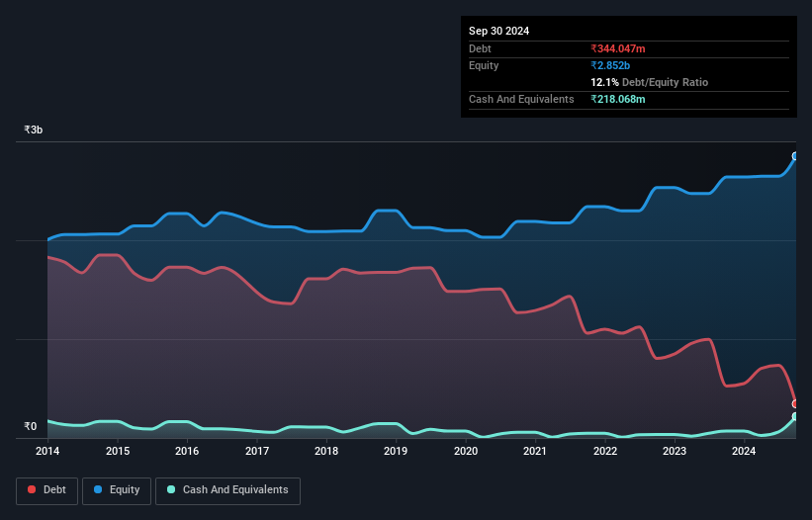812x520 pixels.
Task: Click the 2021 x-axis label
Action: coord(535,451)
